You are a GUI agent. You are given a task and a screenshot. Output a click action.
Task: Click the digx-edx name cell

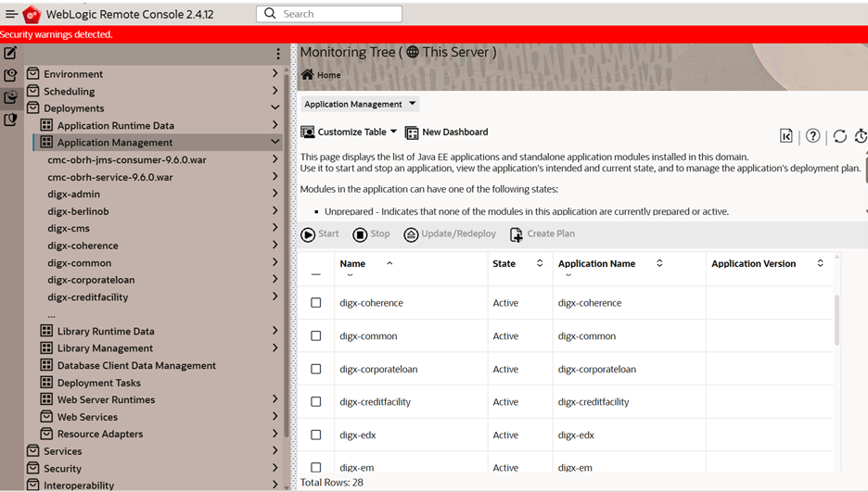358,435
